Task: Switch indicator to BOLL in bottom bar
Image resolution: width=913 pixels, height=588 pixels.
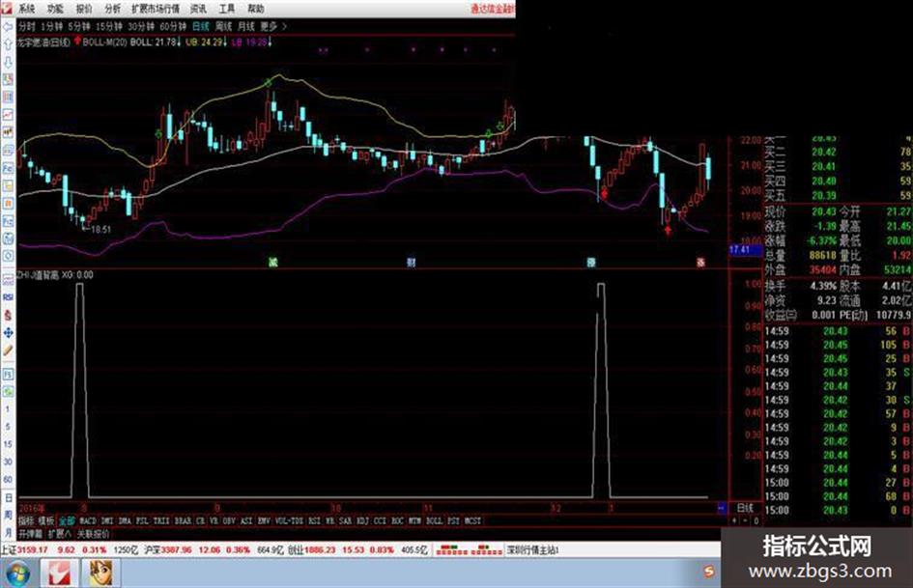Action: 435,520
